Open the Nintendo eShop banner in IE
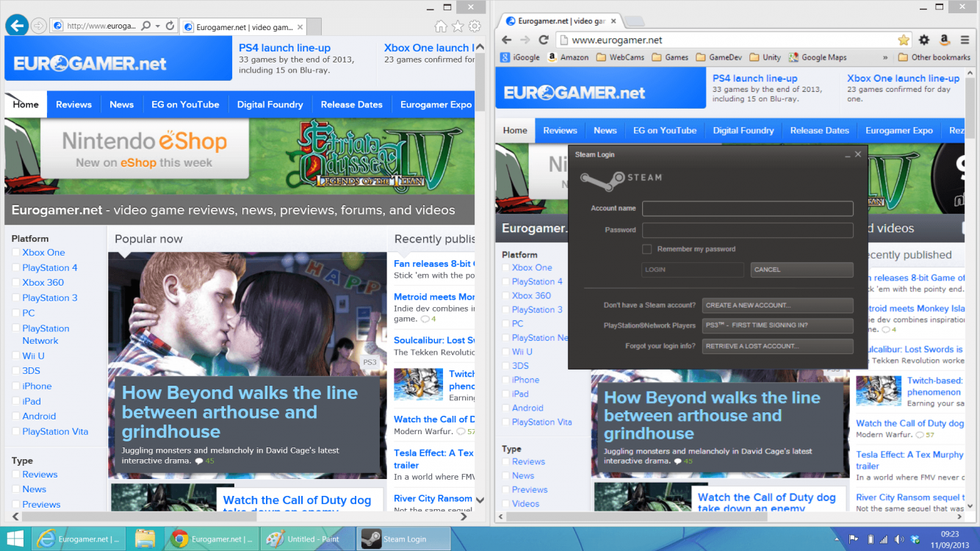 tap(144, 149)
